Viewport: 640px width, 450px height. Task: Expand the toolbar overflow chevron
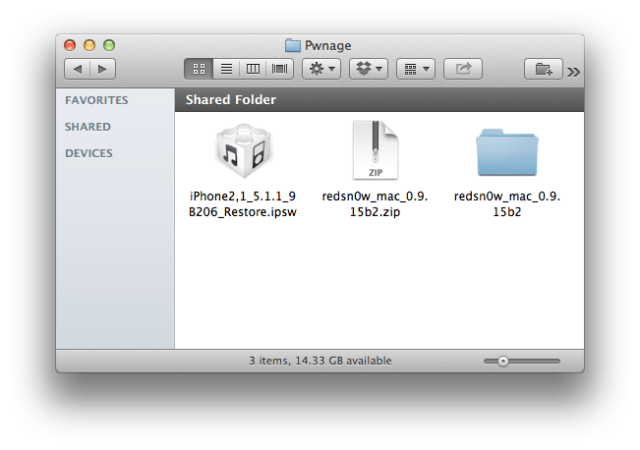coord(574,71)
